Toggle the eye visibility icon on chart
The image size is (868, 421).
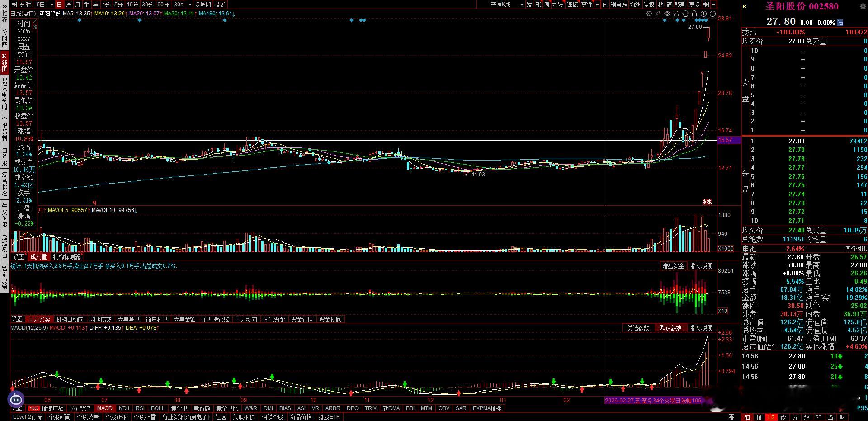667,14
